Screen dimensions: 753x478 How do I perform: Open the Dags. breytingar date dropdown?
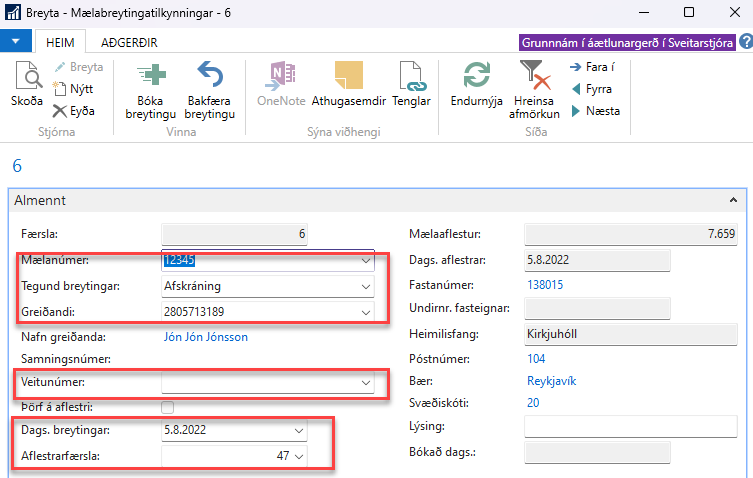(299, 431)
